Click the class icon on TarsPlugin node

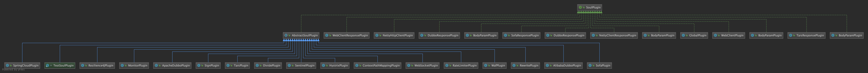(228, 65)
